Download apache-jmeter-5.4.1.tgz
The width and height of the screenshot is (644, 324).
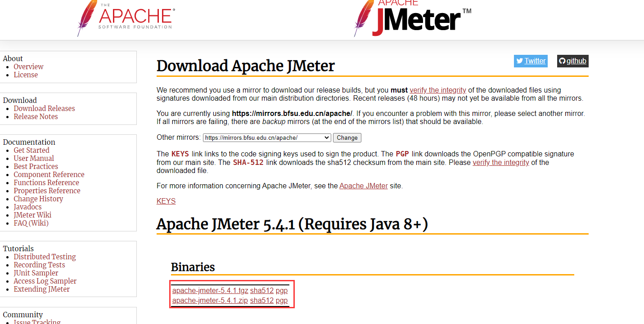(210, 290)
